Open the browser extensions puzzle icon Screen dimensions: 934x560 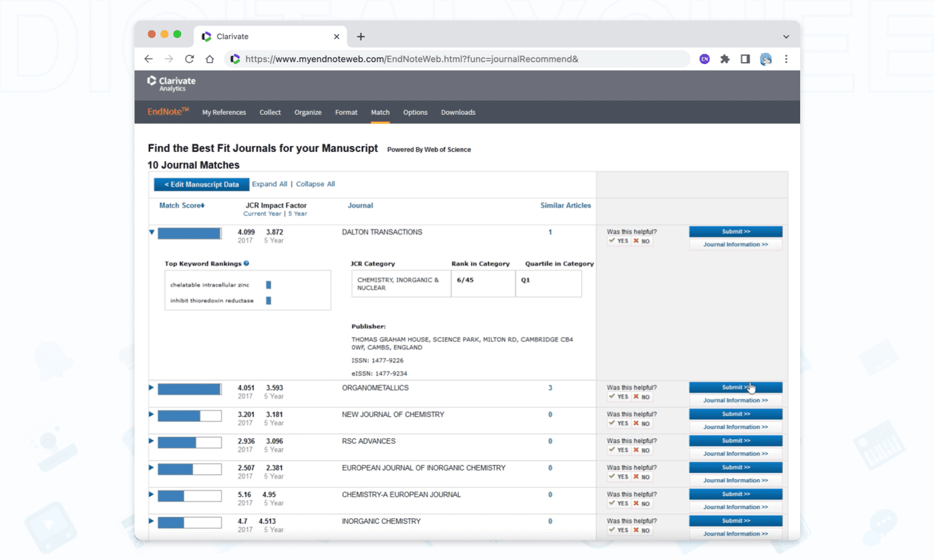(725, 59)
